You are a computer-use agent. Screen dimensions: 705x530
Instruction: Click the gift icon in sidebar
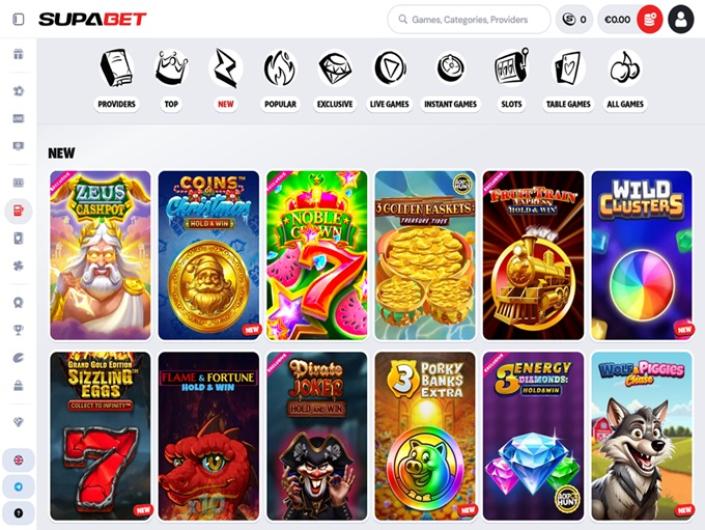(18, 54)
